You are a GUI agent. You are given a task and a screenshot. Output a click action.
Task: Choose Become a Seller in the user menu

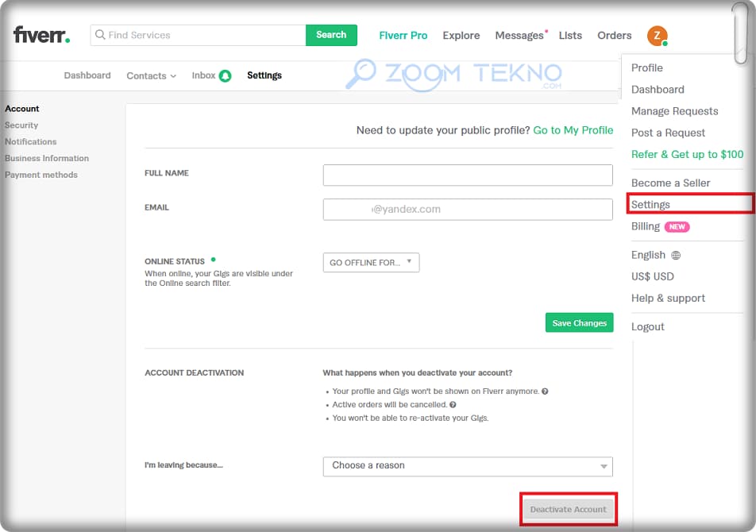click(670, 183)
